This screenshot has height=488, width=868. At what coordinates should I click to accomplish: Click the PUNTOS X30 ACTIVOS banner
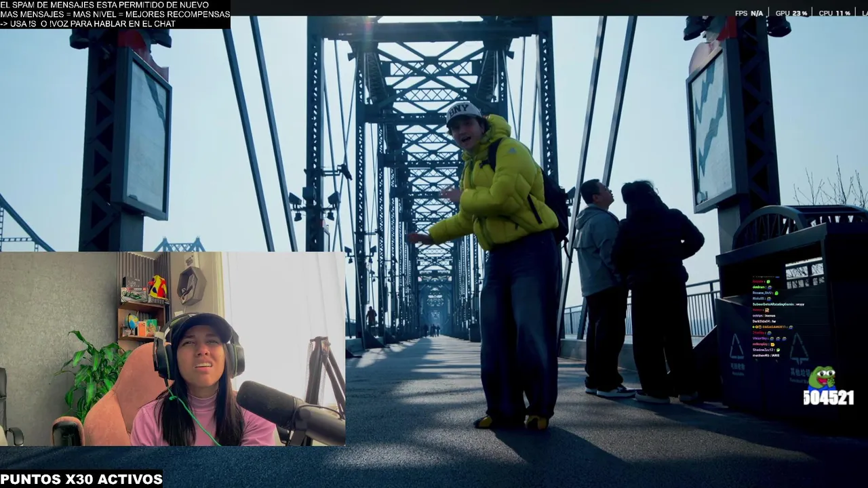coord(81,479)
